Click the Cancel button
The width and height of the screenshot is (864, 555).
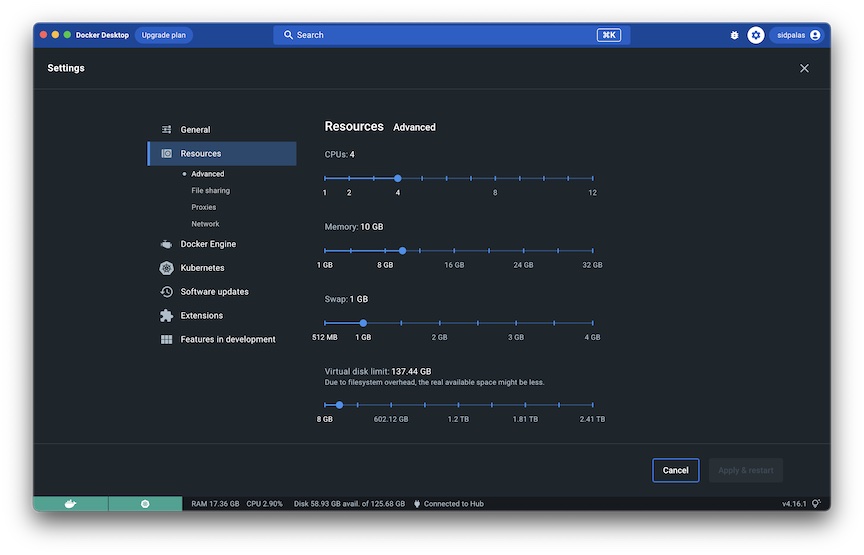[x=675, y=470]
